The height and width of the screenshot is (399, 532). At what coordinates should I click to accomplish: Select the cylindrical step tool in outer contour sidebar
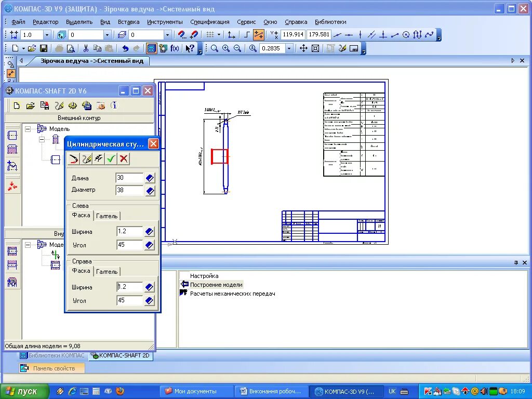[12, 136]
